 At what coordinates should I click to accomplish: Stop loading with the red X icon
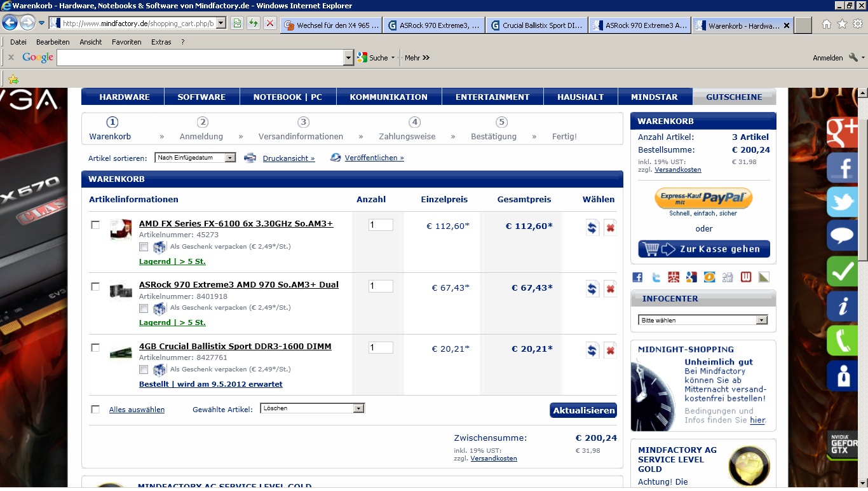point(270,24)
